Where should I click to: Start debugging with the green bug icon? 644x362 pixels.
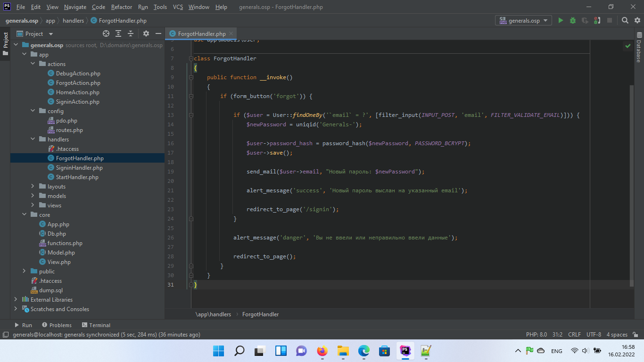click(573, 20)
